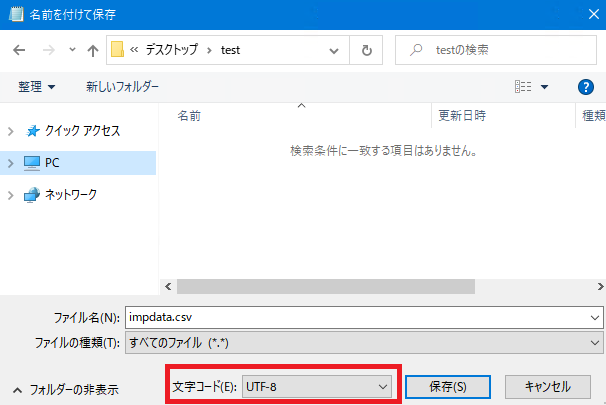Collapse folders with フォルダーの非表示
The image size is (606, 405).
coord(66,390)
